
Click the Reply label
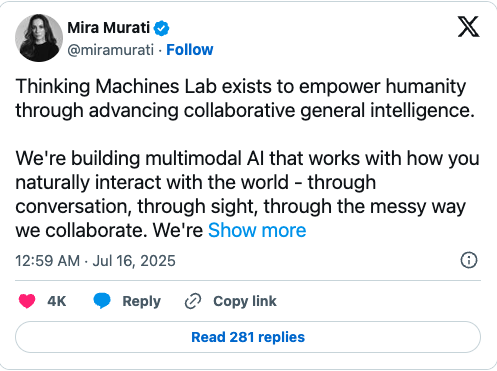[142, 301]
